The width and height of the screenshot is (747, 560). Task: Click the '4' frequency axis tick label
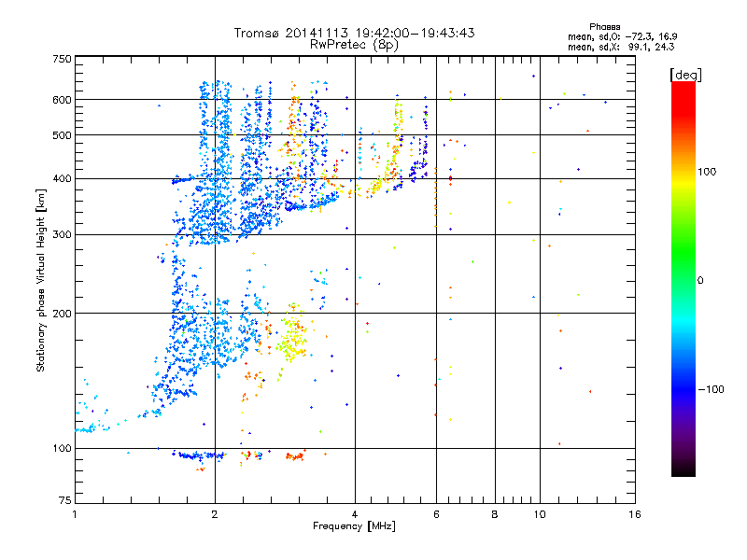tap(355, 514)
